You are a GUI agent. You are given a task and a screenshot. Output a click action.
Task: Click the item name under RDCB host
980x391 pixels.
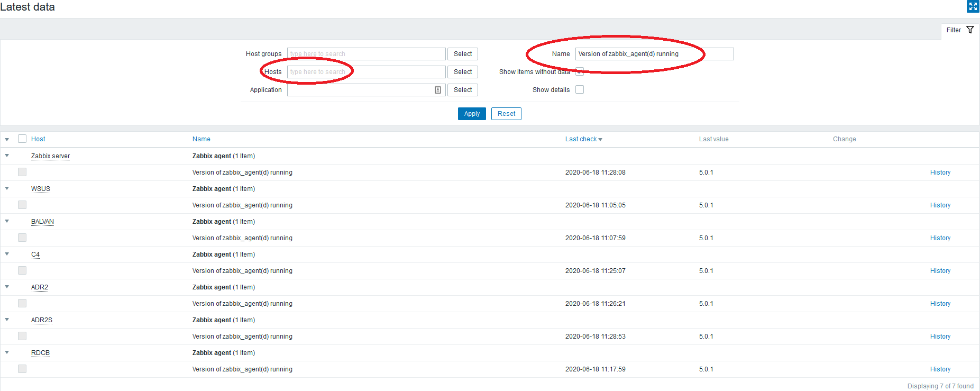coord(242,369)
